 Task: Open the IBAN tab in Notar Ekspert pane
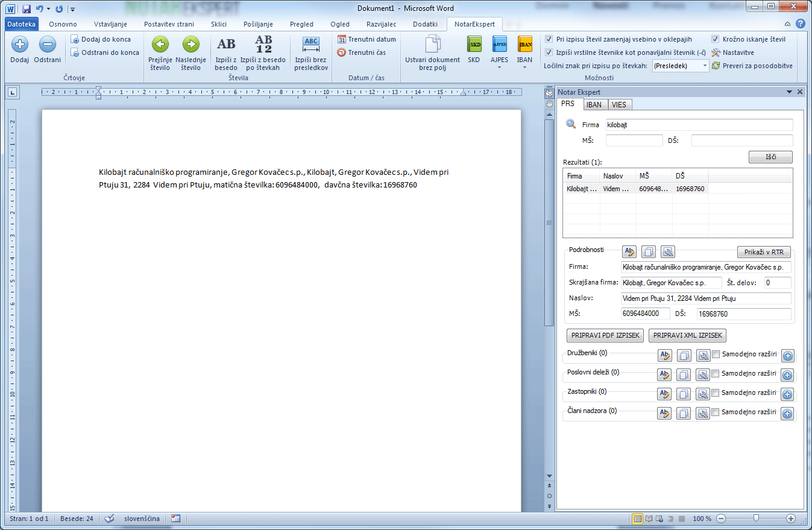tap(594, 104)
